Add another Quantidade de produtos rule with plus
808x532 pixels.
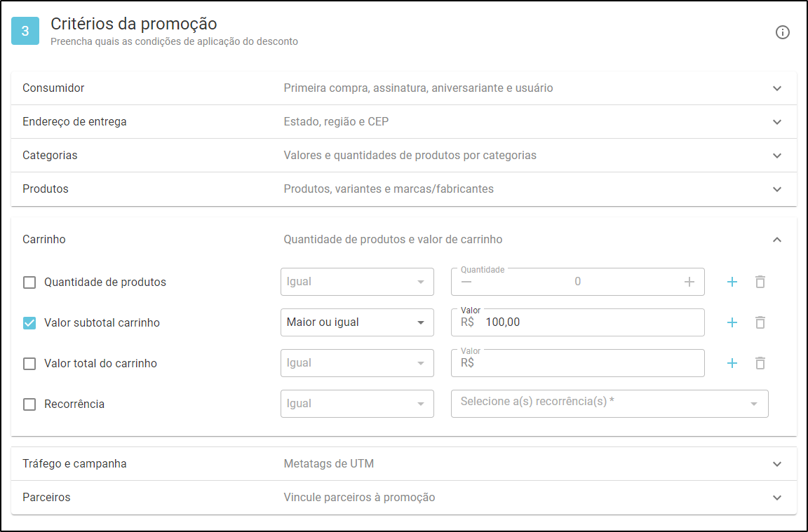pos(732,282)
